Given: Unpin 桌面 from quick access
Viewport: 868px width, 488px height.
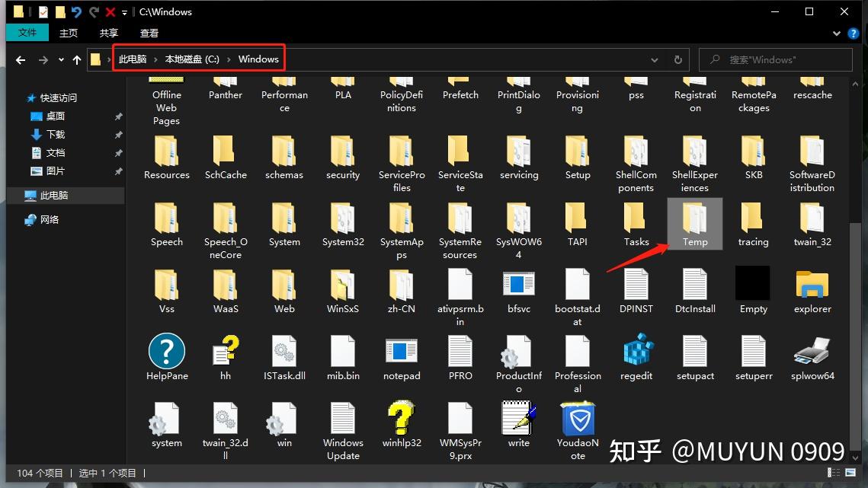Looking at the screenshot, I should (118, 116).
